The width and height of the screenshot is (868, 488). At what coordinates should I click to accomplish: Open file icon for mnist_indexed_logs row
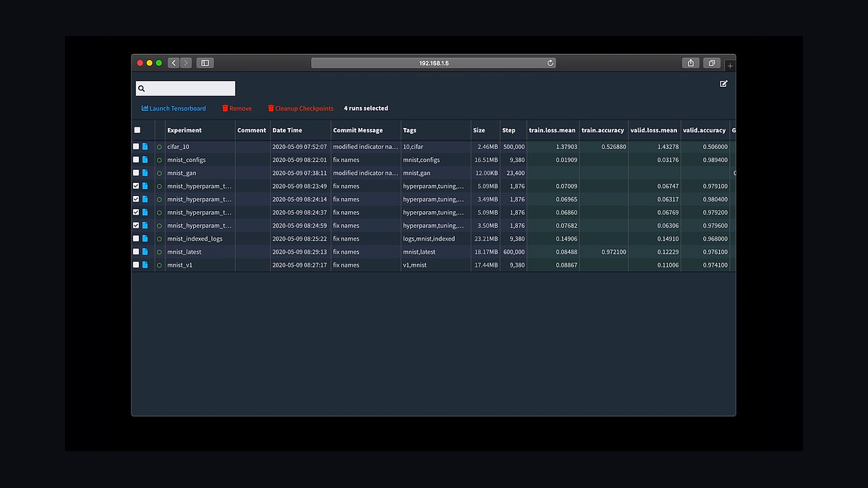pos(145,239)
